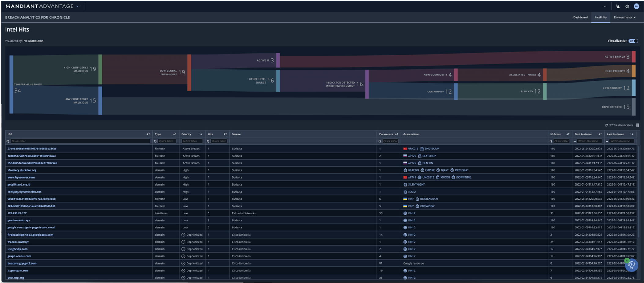
Task: Click the help question mark icon
Action: [627, 6]
